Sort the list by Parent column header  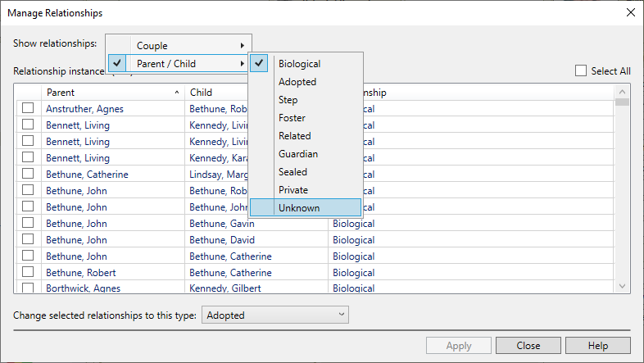tap(111, 93)
